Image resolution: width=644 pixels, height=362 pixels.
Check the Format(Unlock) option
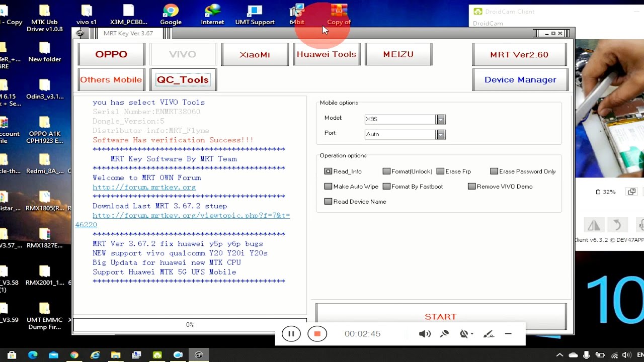coord(386,171)
